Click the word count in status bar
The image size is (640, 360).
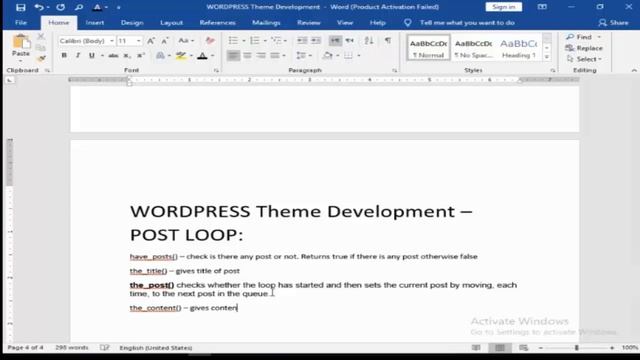[72, 348]
